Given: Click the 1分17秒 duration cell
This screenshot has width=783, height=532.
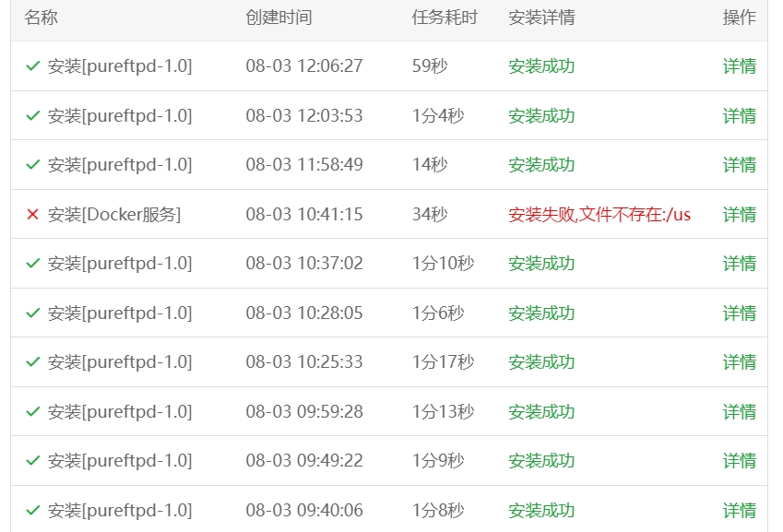Looking at the screenshot, I should [443, 362].
